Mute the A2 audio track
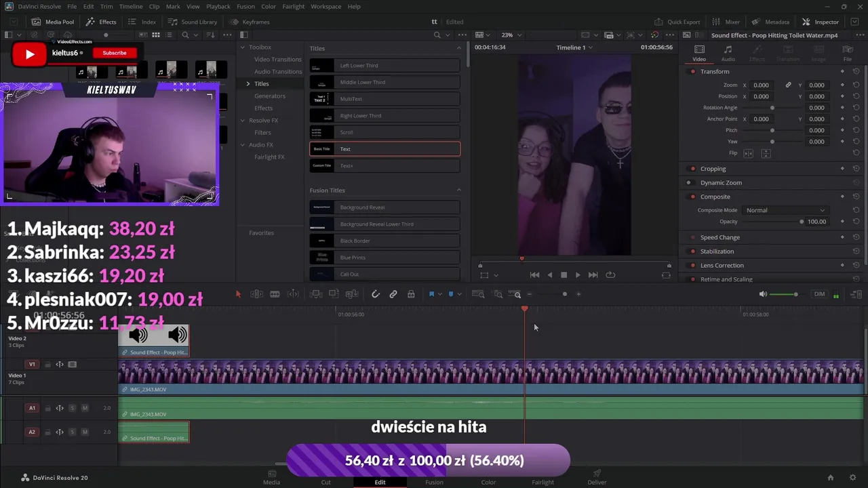The height and width of the screenshot is (488, 868). (85, 432)
